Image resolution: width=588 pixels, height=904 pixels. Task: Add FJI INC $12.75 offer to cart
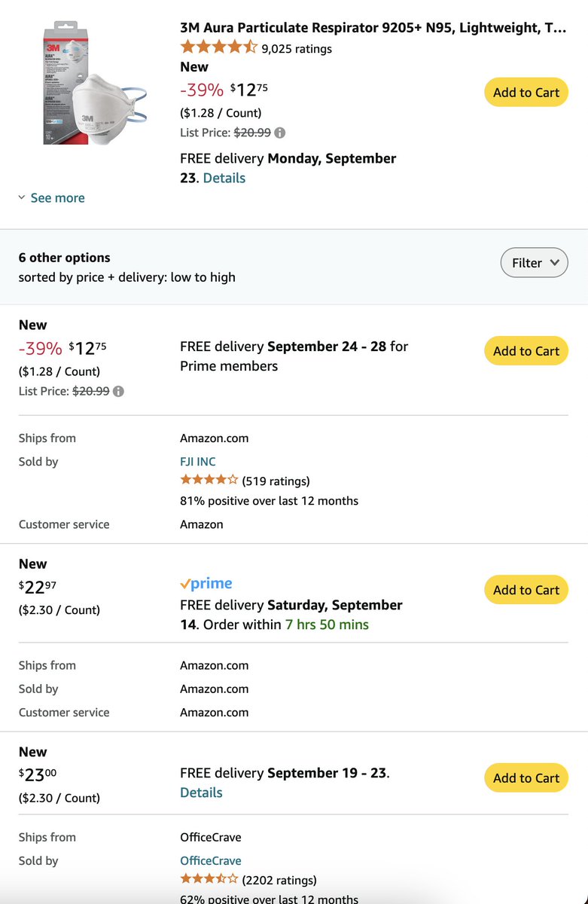(526, 351)
